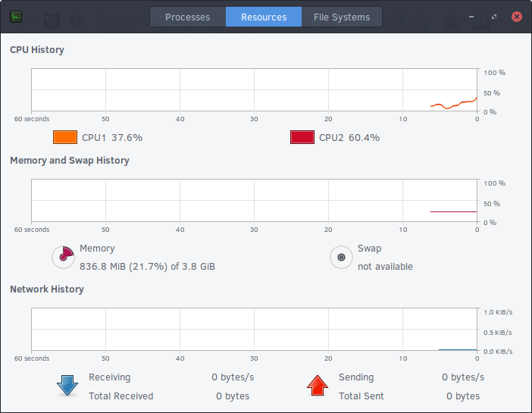Image resolution: width=532 pixels, height=413 pixels.
Task: Click the CPU1 37.6% label
Action: 112,138
